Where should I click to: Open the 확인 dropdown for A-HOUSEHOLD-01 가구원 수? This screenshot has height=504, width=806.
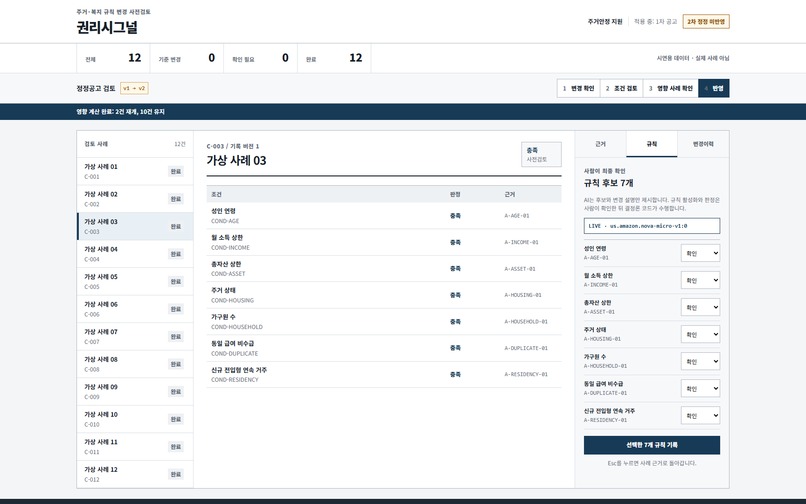click(700, 362)
